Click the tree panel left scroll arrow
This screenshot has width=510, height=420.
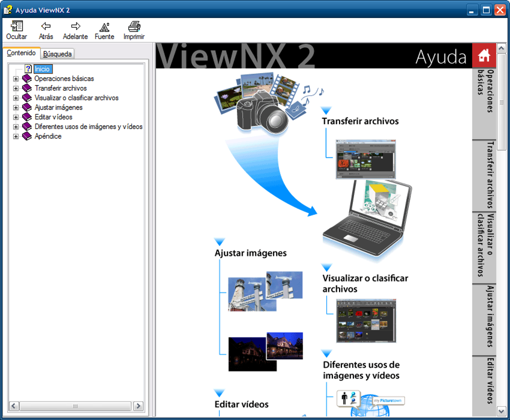[13, 406]
